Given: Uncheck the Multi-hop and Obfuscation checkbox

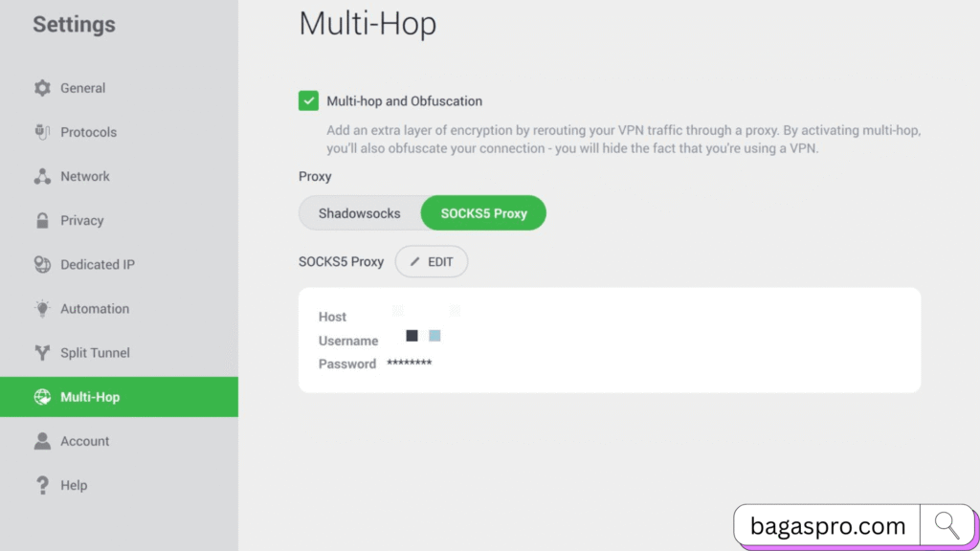Looking at the screenshot, I should click(x=308, y=100).
